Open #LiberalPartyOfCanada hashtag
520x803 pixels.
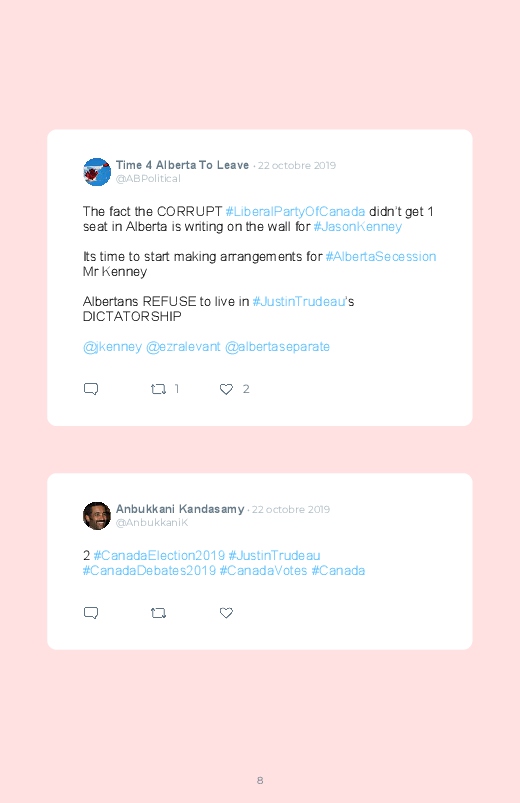click(x=295, y=212)
